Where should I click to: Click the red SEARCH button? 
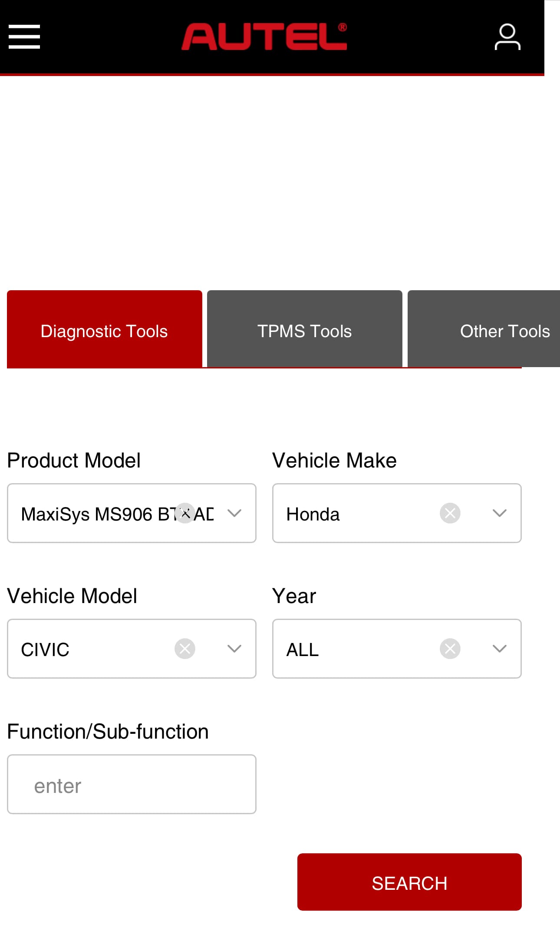[409, 882]
